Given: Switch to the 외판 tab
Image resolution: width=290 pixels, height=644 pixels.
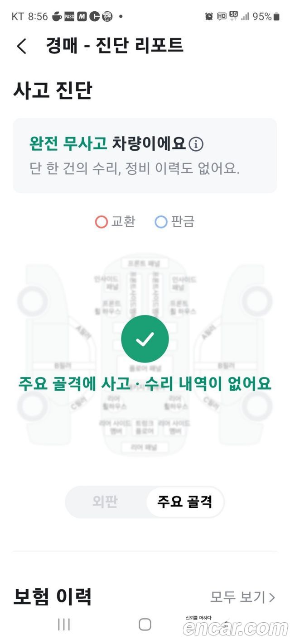Looking at the screenshot, I should pyautogui.click(x=105, y=502).
